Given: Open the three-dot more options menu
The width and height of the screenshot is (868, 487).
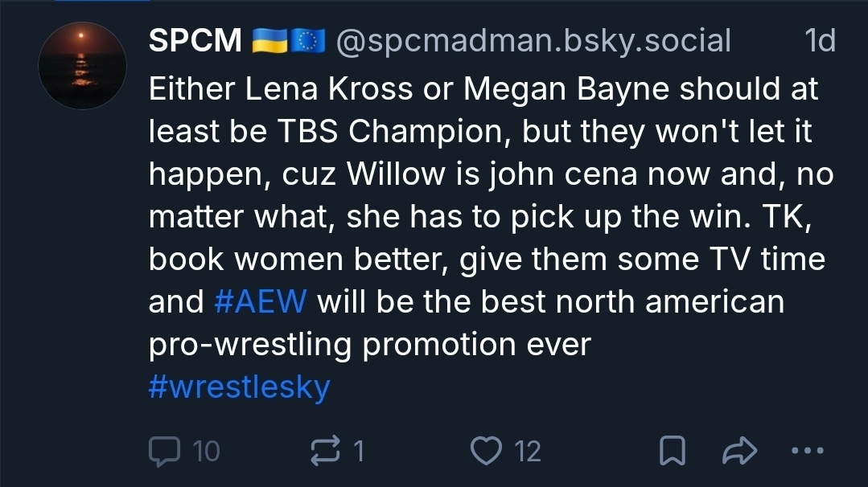Looking at the screenshot, I should 807,451.
